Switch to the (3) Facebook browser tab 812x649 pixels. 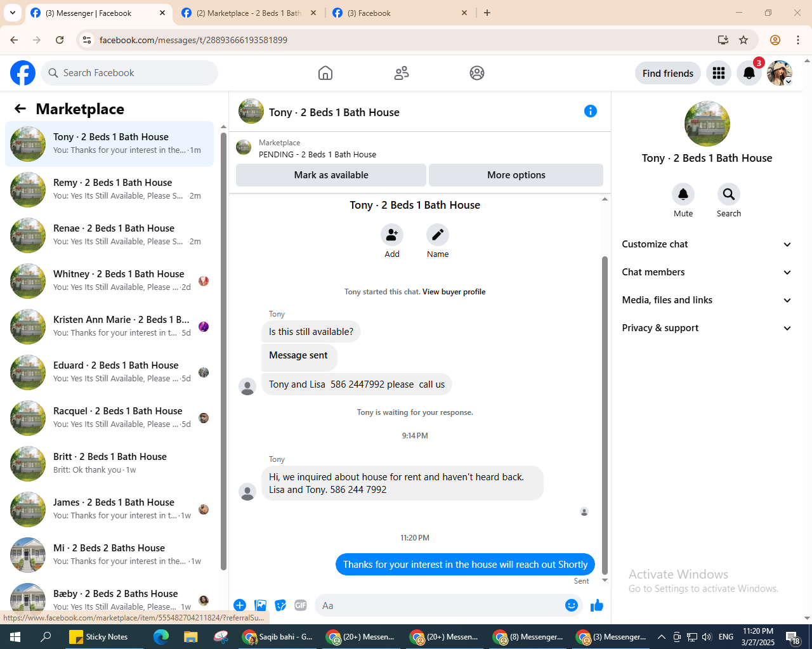pos(400,13)
